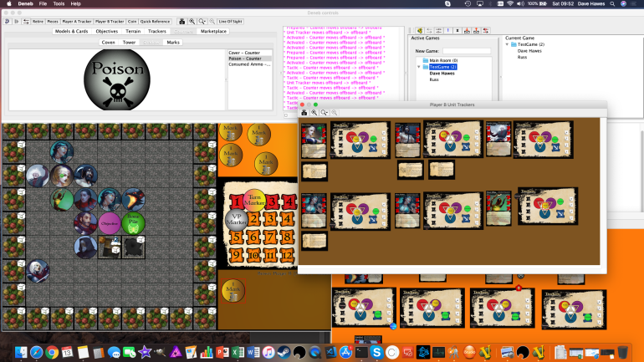Open the Quick Reference button
Viewport: 644px width, 362px height.
click(x=156, y=21)
